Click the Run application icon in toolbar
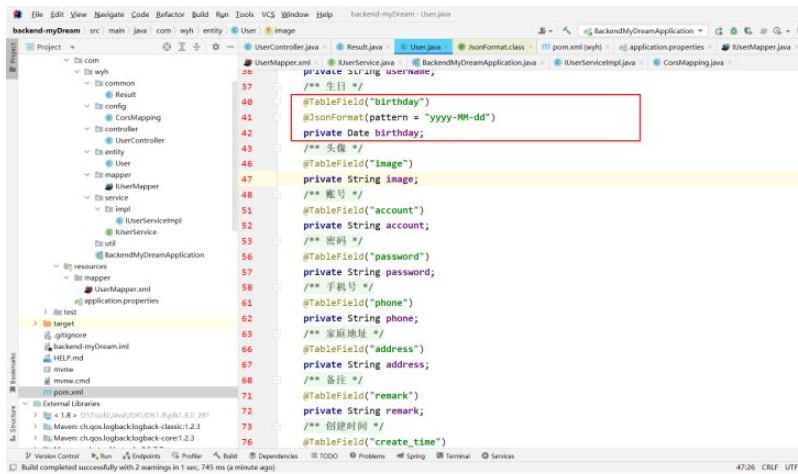This screenshot has width=798, height=474. pos(719,31)
